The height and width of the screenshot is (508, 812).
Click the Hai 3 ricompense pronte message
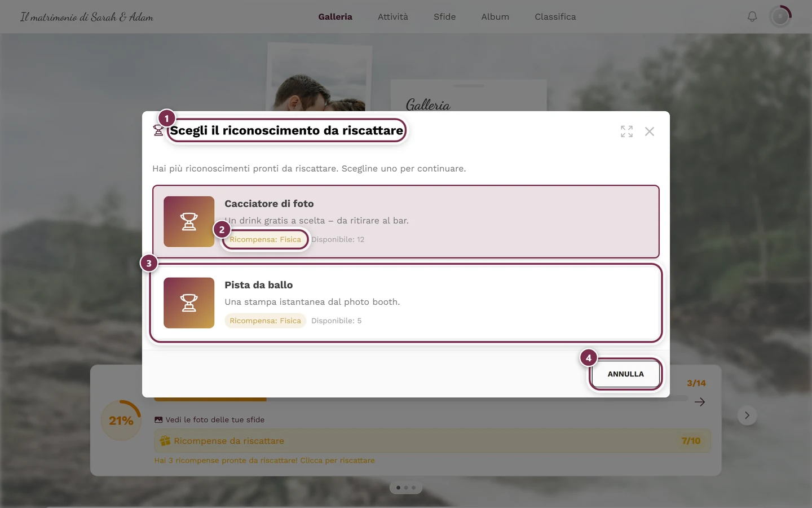pos(264,461)
